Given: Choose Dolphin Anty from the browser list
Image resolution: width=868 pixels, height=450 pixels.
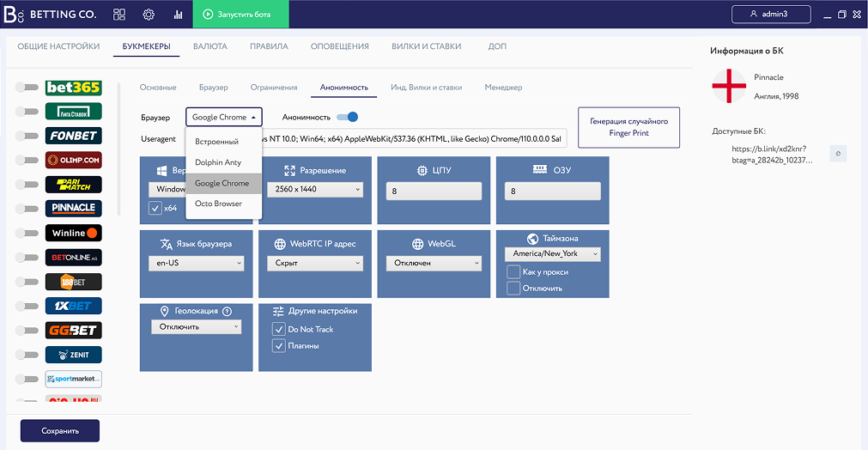Looking at the screenshot, I should point(217,162).
